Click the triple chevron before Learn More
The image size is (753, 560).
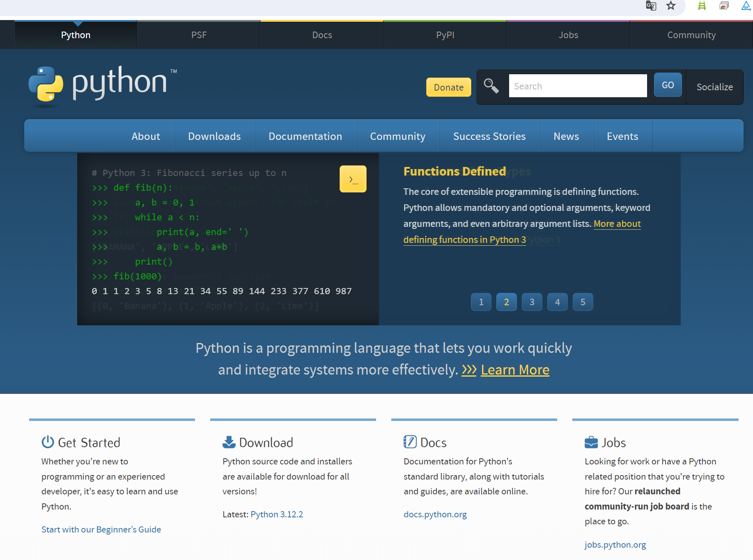[469, 370]
